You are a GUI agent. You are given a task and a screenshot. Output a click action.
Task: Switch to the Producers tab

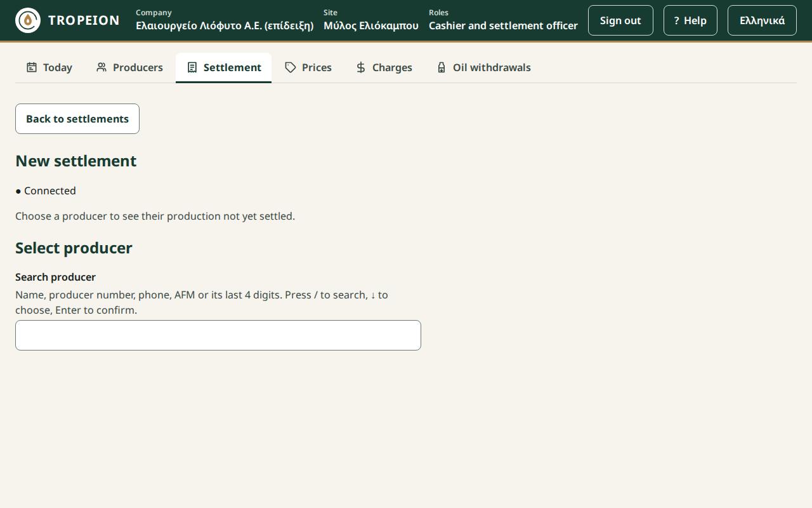129,67
